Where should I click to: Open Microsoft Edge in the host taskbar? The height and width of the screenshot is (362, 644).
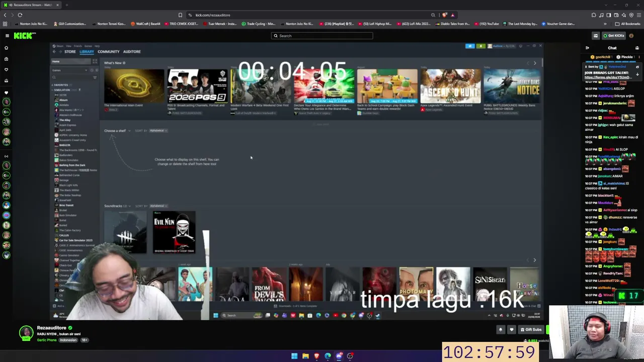coord(328,356)
